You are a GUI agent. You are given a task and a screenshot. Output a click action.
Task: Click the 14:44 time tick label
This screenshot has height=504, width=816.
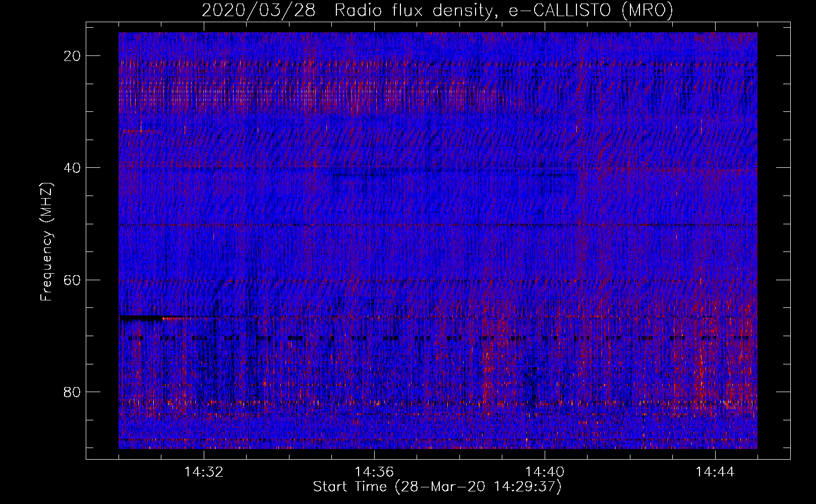coord(715,472)
